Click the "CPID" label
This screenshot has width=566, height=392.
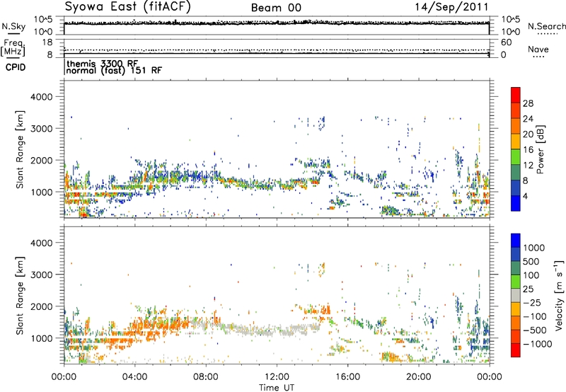[16, 67]
